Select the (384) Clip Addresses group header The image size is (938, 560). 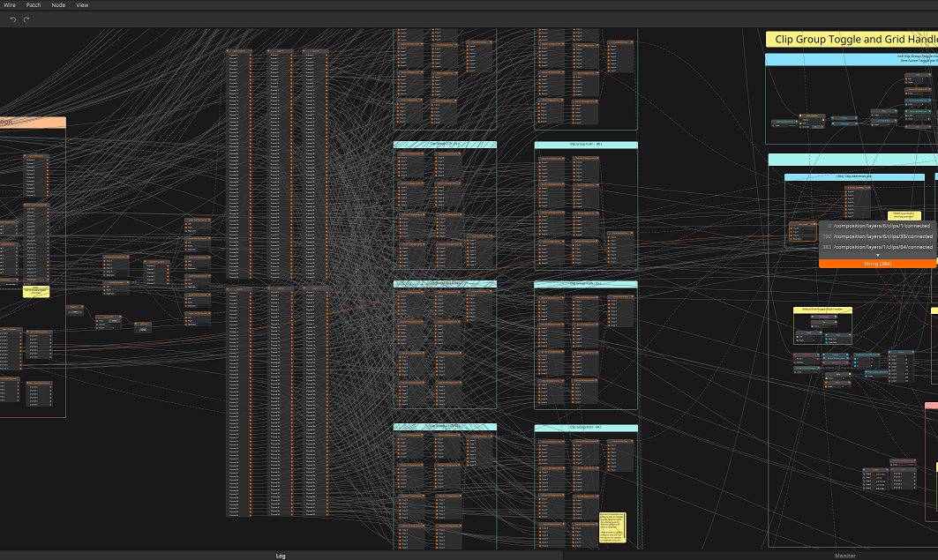click(854, 177)
